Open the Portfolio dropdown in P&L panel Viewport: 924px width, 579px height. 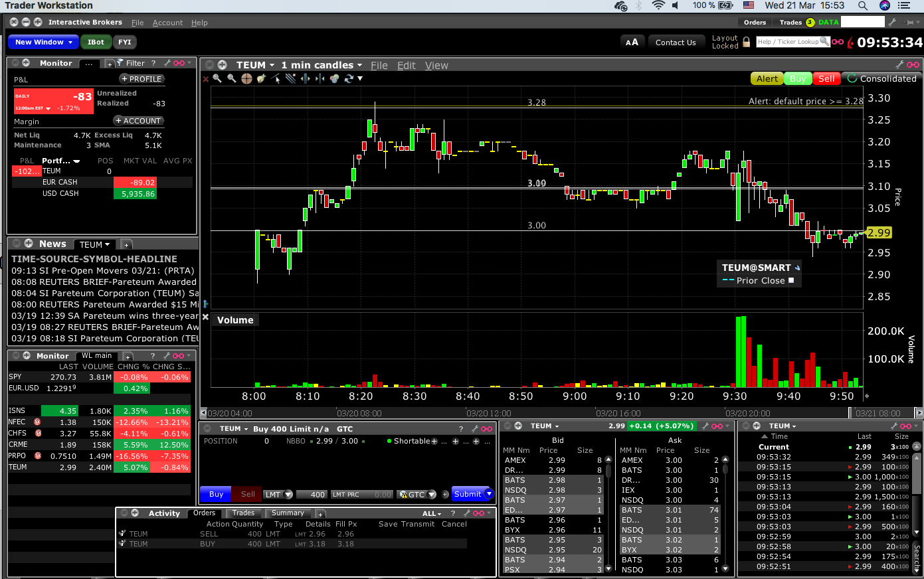pyautogui.click(x=60, y=161)
